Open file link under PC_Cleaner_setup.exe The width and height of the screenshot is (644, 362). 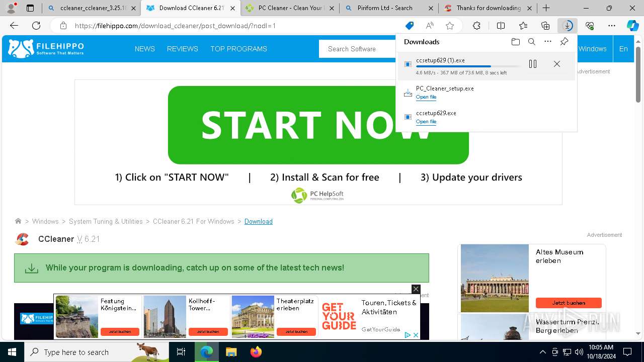426,97
